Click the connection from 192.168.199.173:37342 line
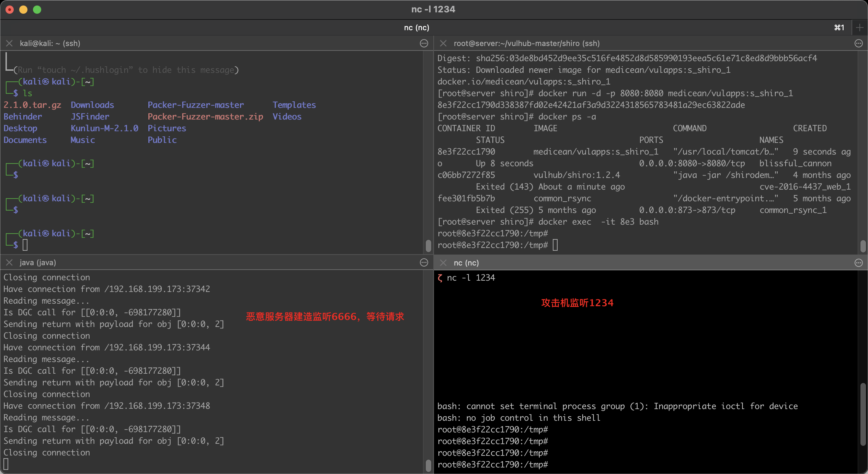The height and width of the screenshot is (474, 868). pyautogui.click(x=107, y=289)
